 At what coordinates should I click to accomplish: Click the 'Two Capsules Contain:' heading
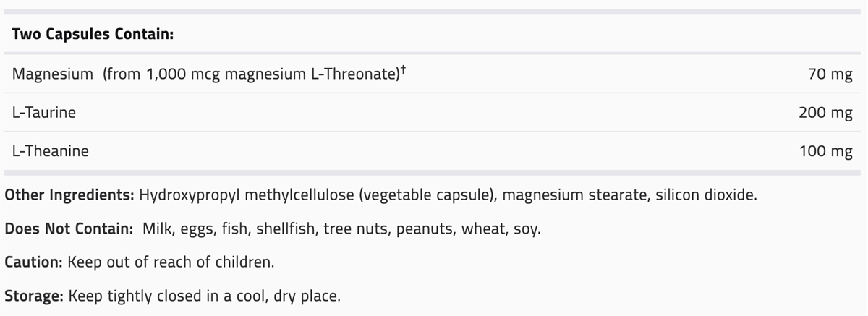coord(93,34)
